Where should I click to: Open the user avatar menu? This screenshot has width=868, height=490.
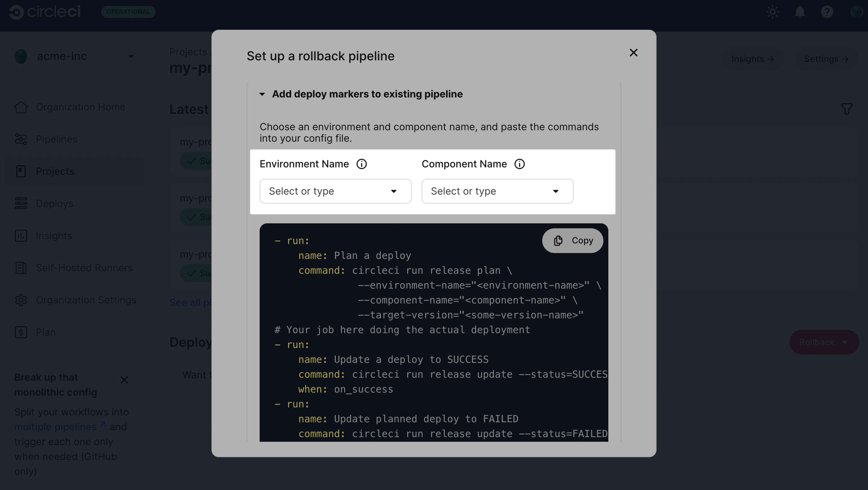pos(856,12)
